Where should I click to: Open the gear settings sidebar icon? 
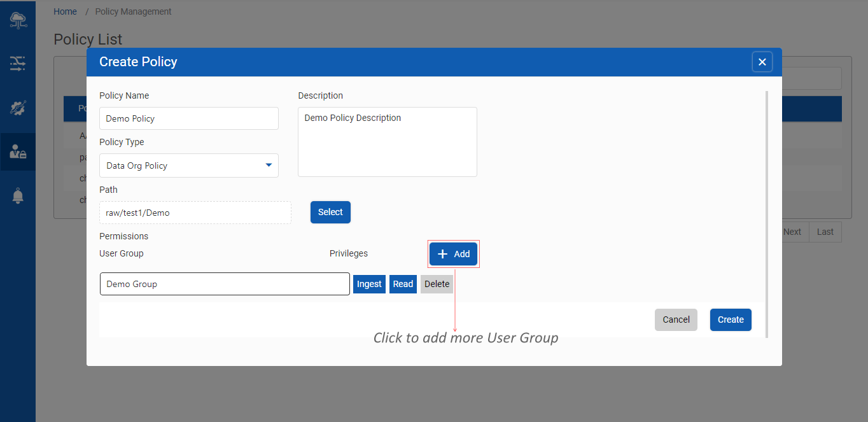pyautogui.click(x=18, y=108)
